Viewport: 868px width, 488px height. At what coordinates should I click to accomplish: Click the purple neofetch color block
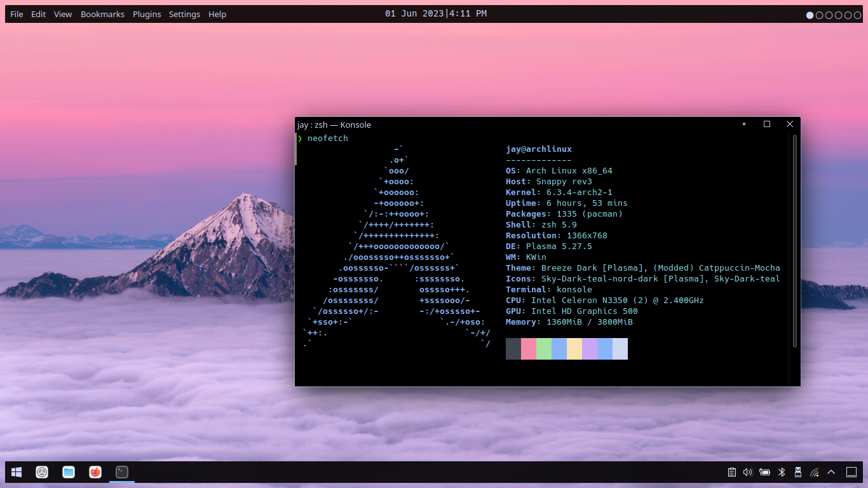pyautogui.click(x=590, y=349)
